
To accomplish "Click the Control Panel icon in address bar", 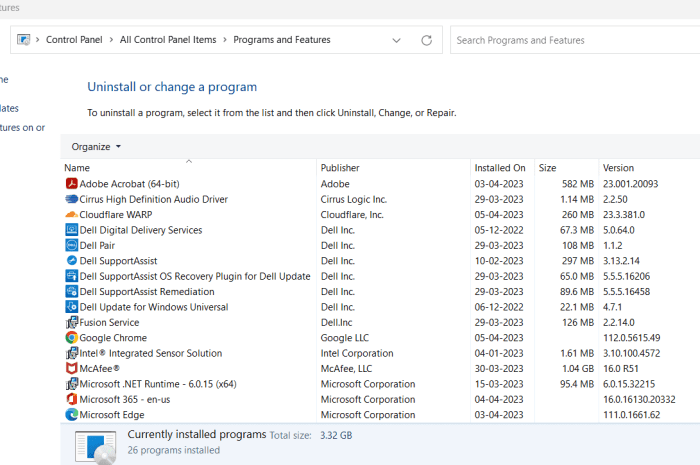I will tap(23, 40).
